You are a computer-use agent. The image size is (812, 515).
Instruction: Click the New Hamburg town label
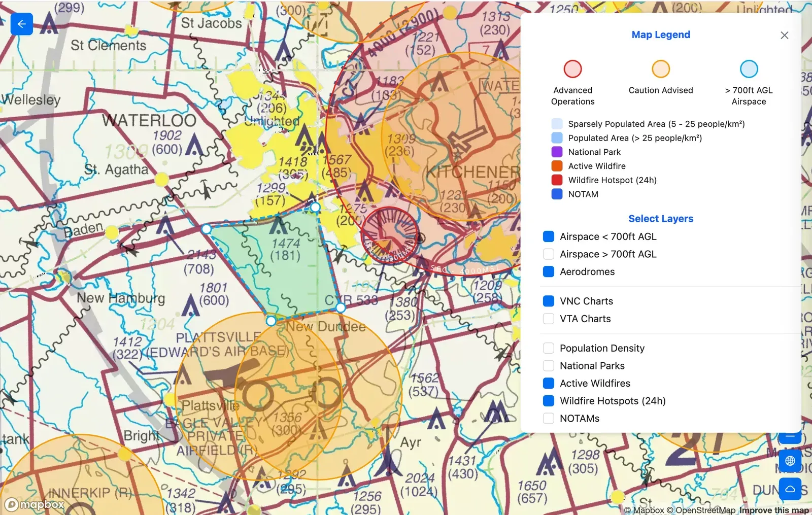121,298
